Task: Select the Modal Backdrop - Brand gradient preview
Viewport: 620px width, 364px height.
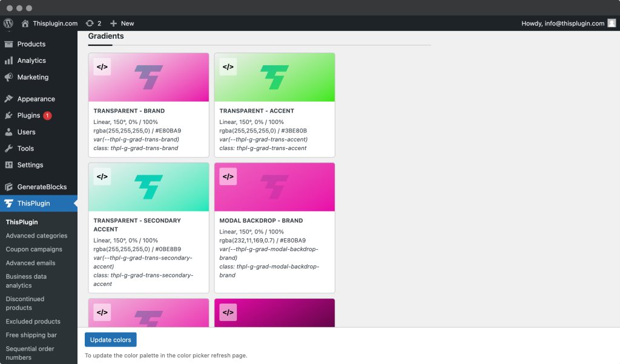Action: tap(274, 187)
